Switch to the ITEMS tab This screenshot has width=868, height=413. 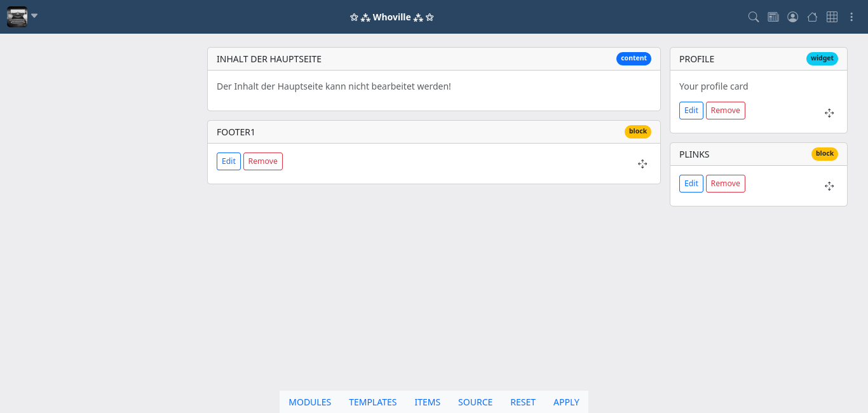[427, 402]
